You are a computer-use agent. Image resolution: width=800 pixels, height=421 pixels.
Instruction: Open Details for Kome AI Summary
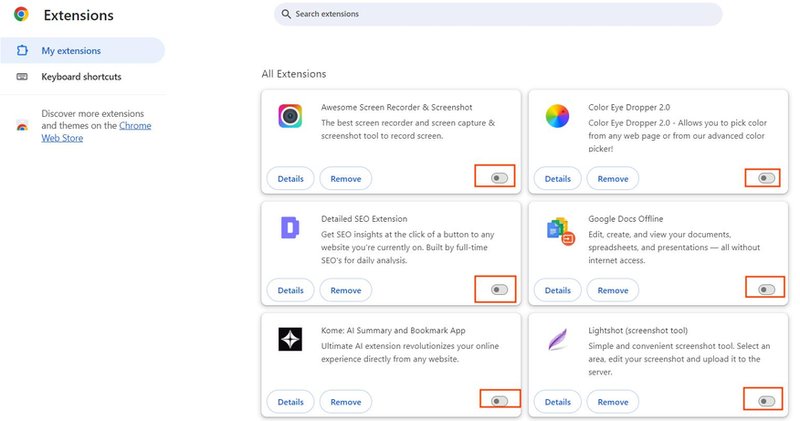pyautogui.click(x=290, y=402)
